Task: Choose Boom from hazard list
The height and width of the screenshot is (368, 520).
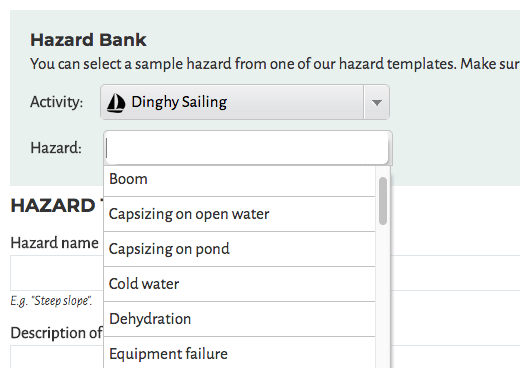Action: point(239,179)
